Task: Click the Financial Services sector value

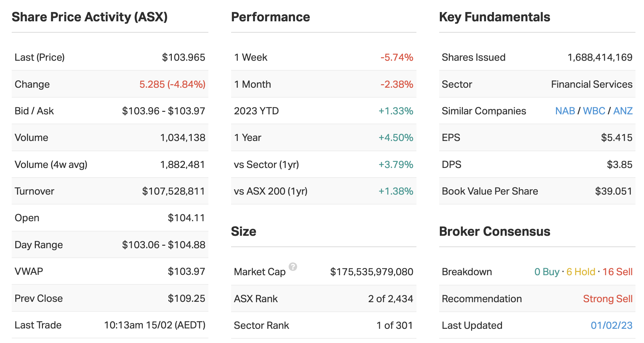Action: click(591, 84)
